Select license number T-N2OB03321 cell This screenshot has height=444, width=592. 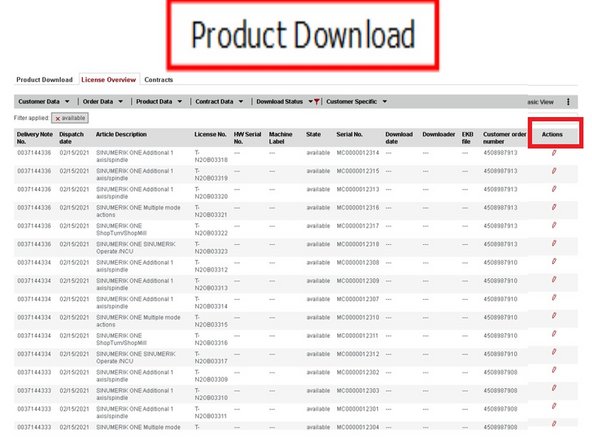(211, 211)
